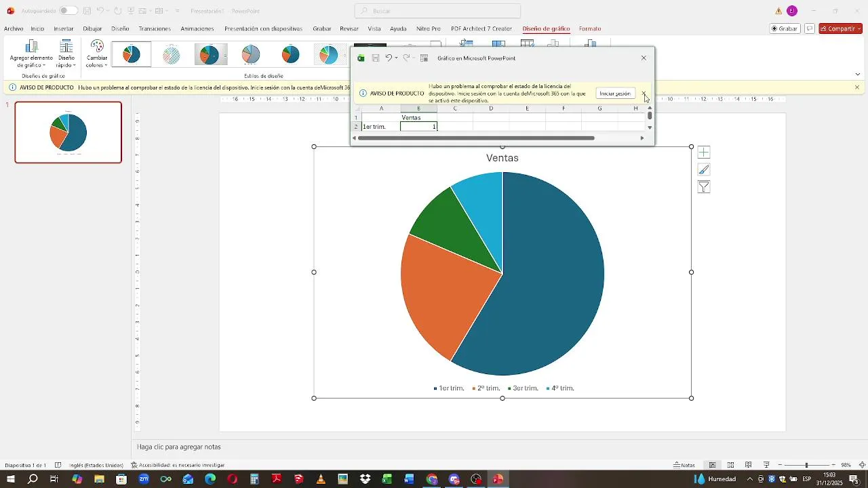This screenshot has width=868, height=488.
Task: Switch to the Transiciones tab
Action: coord(155,28)
